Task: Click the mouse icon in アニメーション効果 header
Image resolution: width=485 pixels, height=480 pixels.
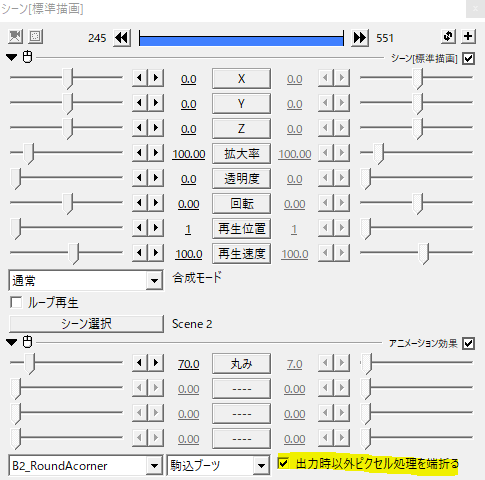Action: pyautogui.click(x=27, y=342)
